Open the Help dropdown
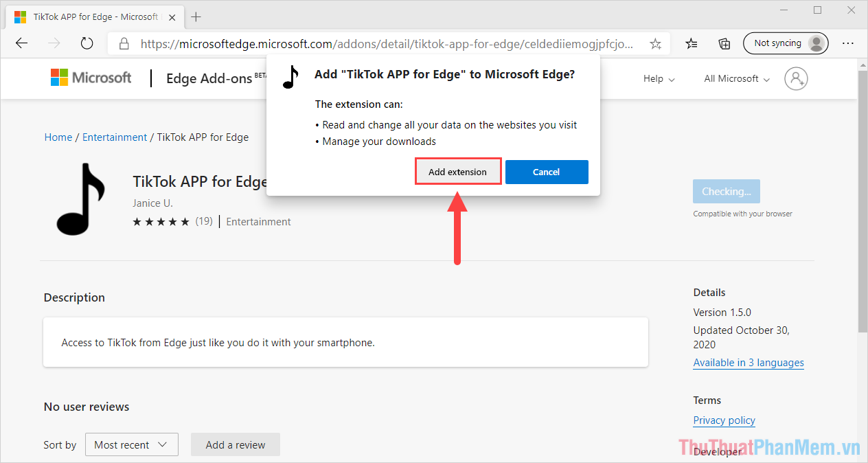This screenshot has width=868, height=463. (x=658, y=78)
